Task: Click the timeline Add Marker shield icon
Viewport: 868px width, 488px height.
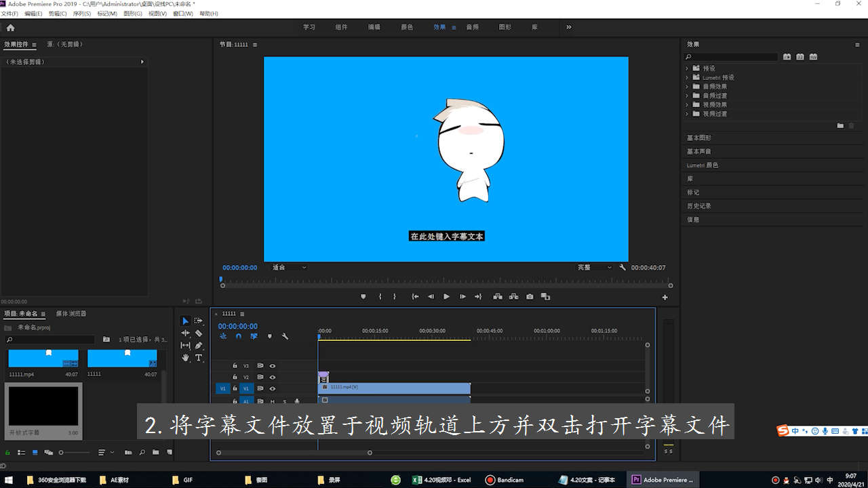Action: (x=269, y=336)
